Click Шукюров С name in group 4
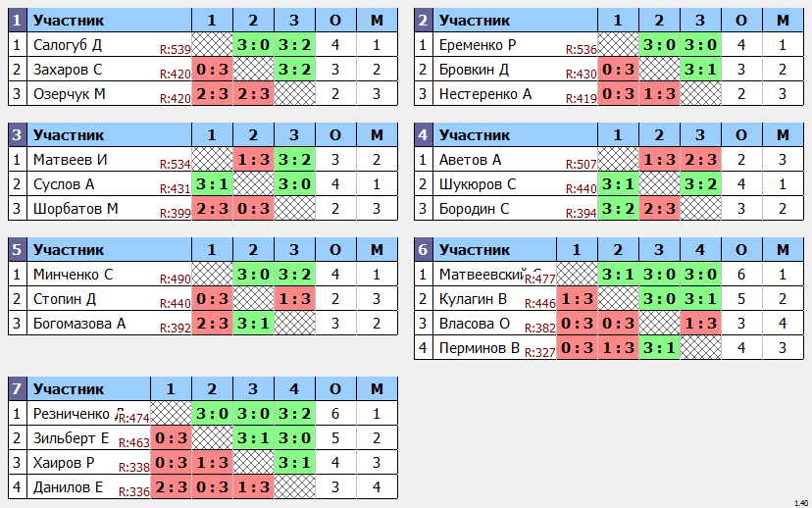Image resolution: width=812 pixels, height=508 pixels. pyautogui.click(x=478, y=184)
